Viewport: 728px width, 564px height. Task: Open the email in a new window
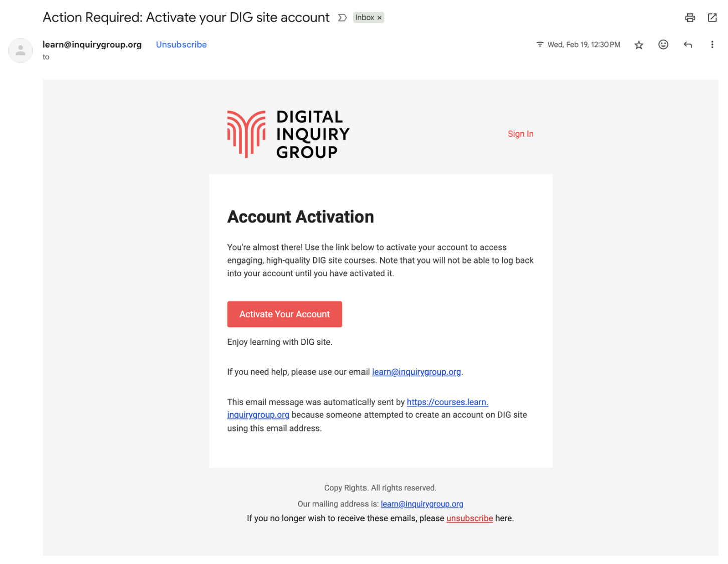click(712, 17)
